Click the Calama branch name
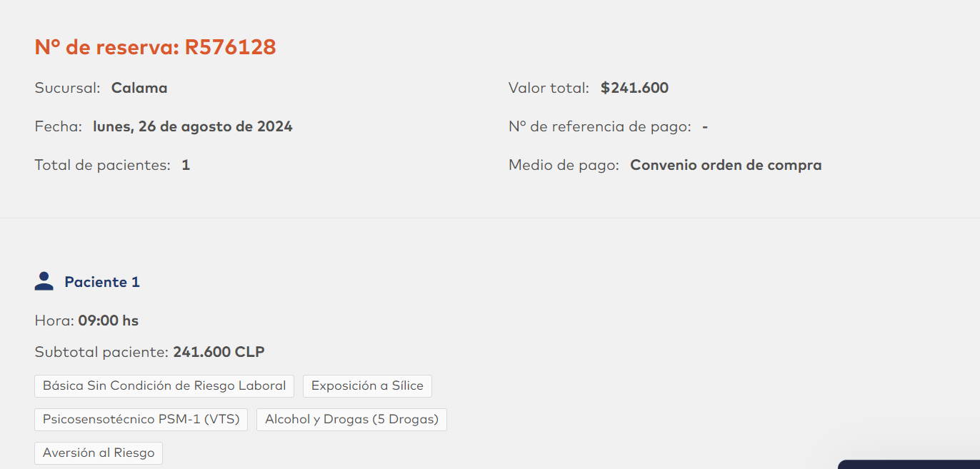980x469 pixels. [x=139, y=89]
